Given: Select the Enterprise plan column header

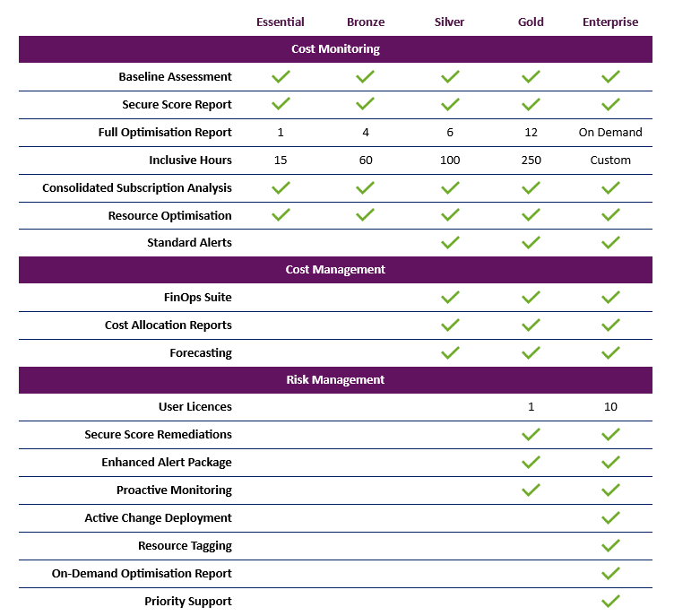Looking at the screenshot, I should 610,22.
